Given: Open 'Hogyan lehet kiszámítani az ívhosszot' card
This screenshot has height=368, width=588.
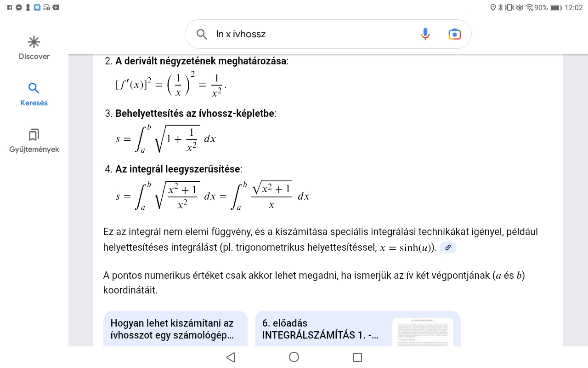Looking at the screenshot, I should click(x=175, y=329).
